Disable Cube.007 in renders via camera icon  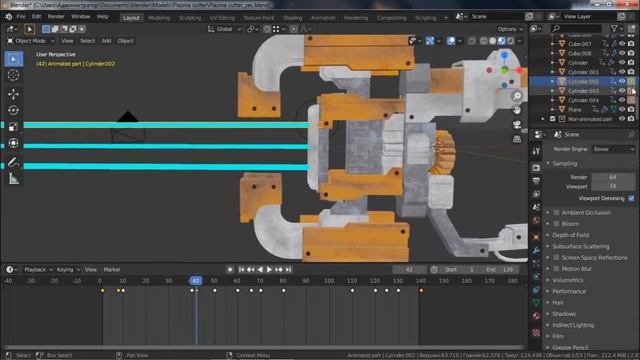[x=631, y=44]
